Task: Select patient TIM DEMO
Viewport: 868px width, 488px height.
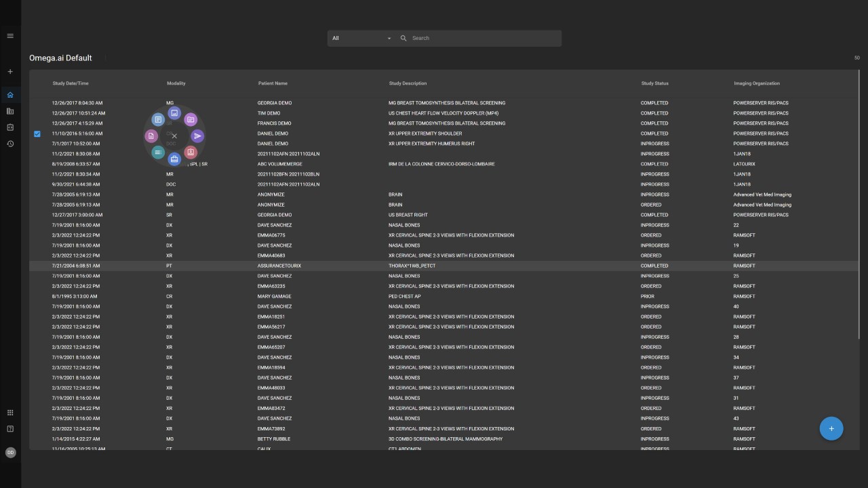Action: (269, 113)
